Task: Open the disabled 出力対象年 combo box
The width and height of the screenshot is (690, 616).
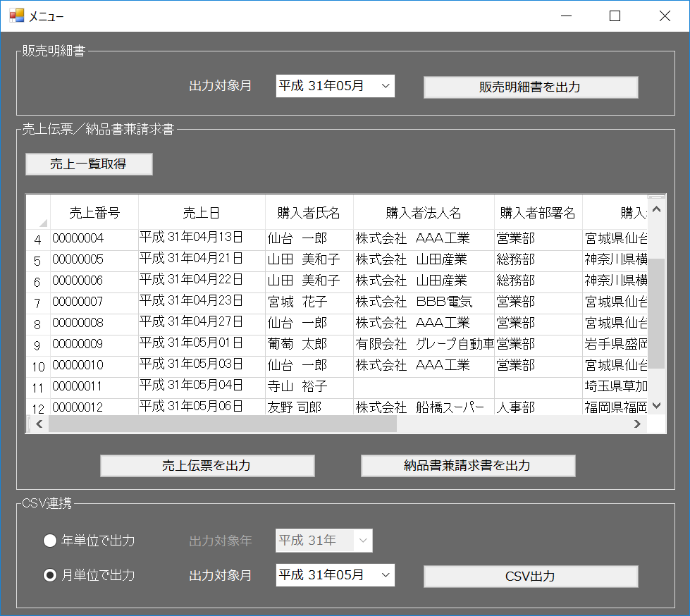Action: (324, 541)
